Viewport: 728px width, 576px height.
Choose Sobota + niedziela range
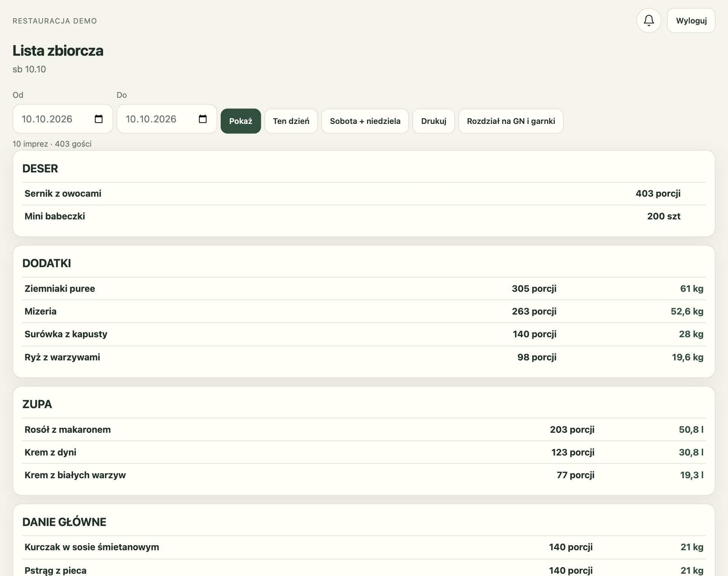coord(365,121)
